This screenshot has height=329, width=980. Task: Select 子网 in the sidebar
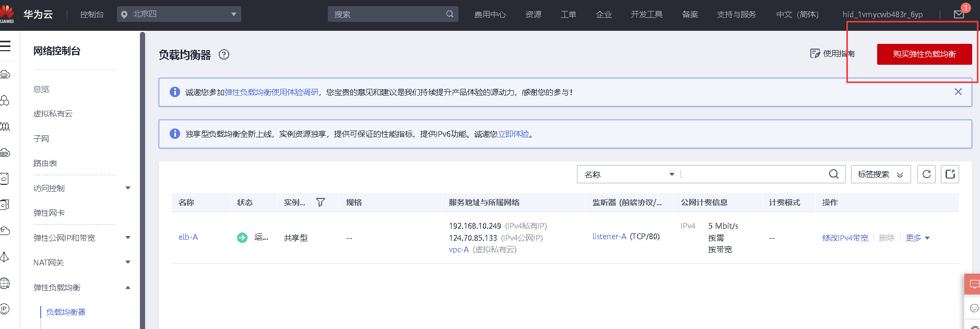41,139
